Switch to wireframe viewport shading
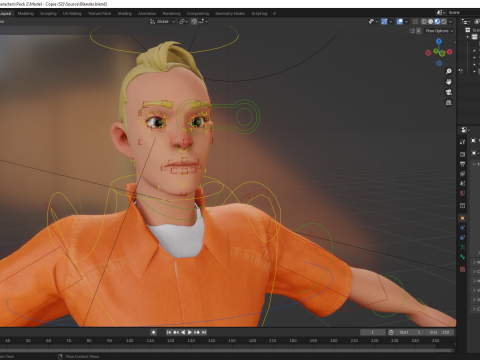Viewport: 480px width, 360px height. point(424,21)
